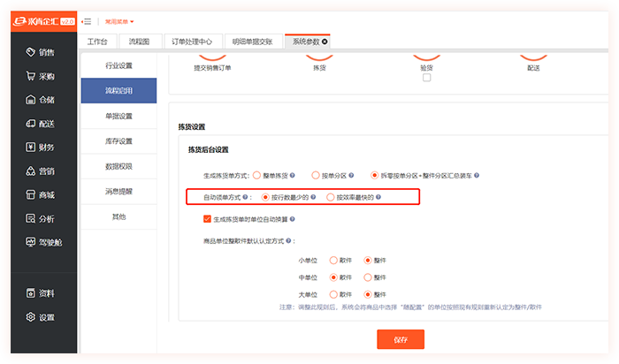
Task: Open 库存设置 in settings menu
Action: [118, 141]
